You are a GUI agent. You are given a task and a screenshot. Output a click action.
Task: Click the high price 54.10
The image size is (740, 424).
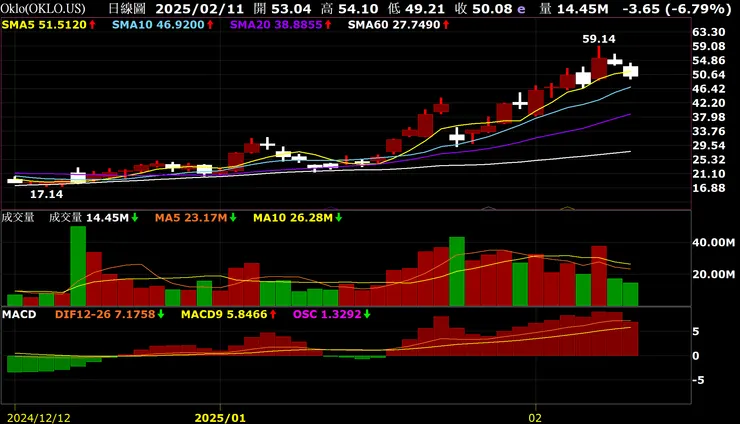359,8
